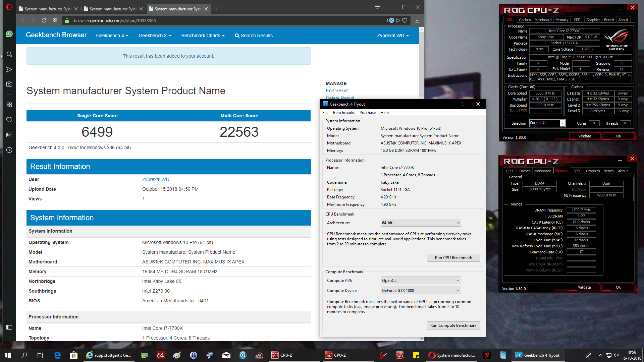This screenshot has height=362, width=644.
Task: Show hidden system tray icons
Action: [600, 355]
